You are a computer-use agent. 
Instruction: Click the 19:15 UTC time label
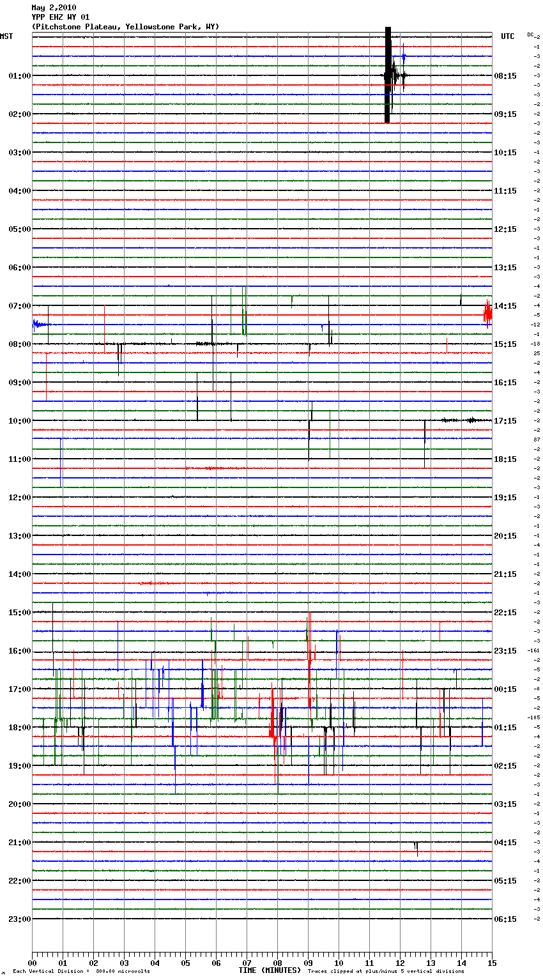tap(505, 498)
